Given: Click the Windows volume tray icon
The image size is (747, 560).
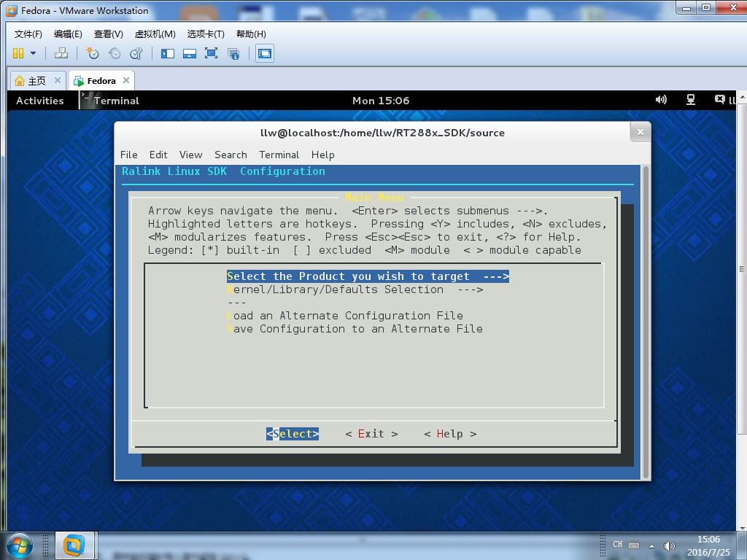Looking at the screenshot, I should [670, 545].
